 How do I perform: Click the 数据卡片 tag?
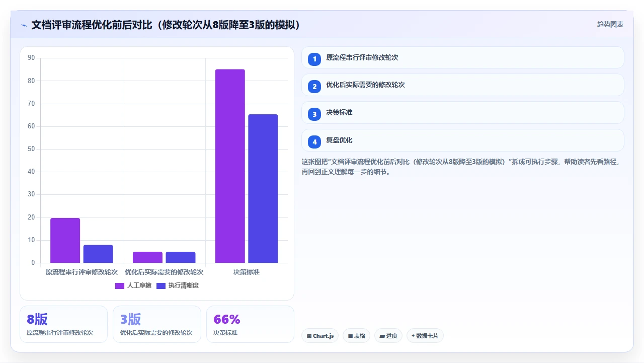(x=425, y=336)
